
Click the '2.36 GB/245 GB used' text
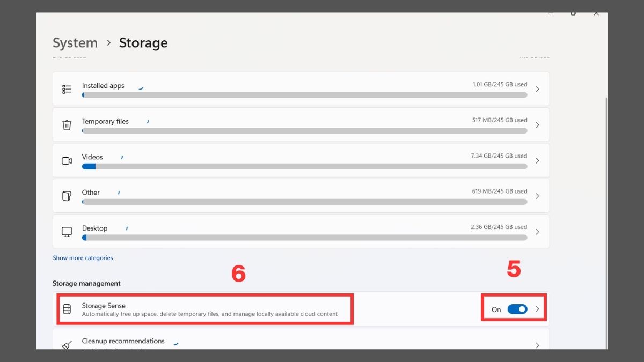499,227
